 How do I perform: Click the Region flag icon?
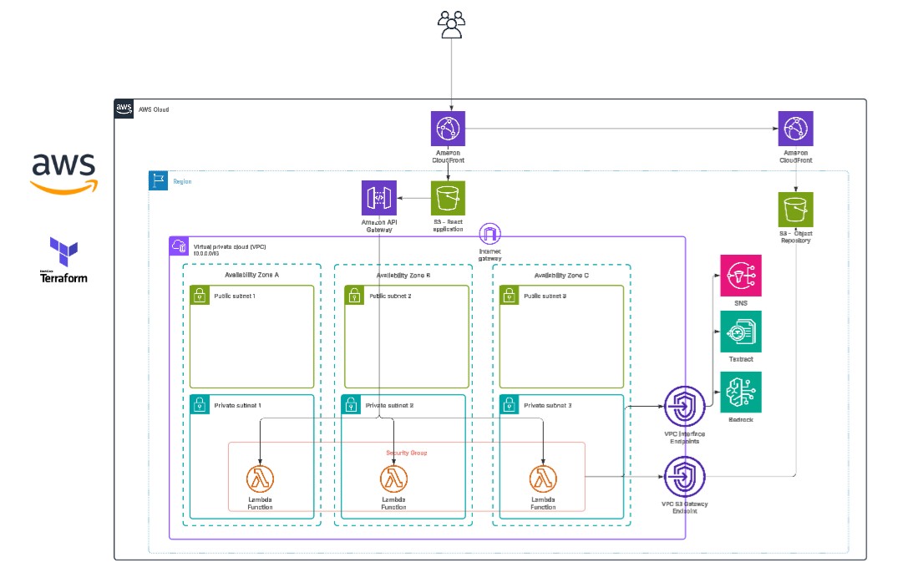click(x=159, y=180)
